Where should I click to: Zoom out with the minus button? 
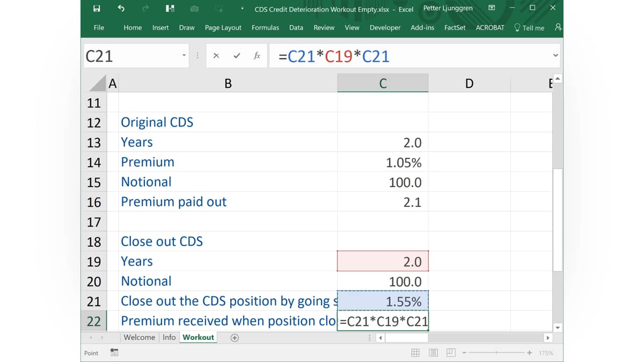(x=465, y=352)
